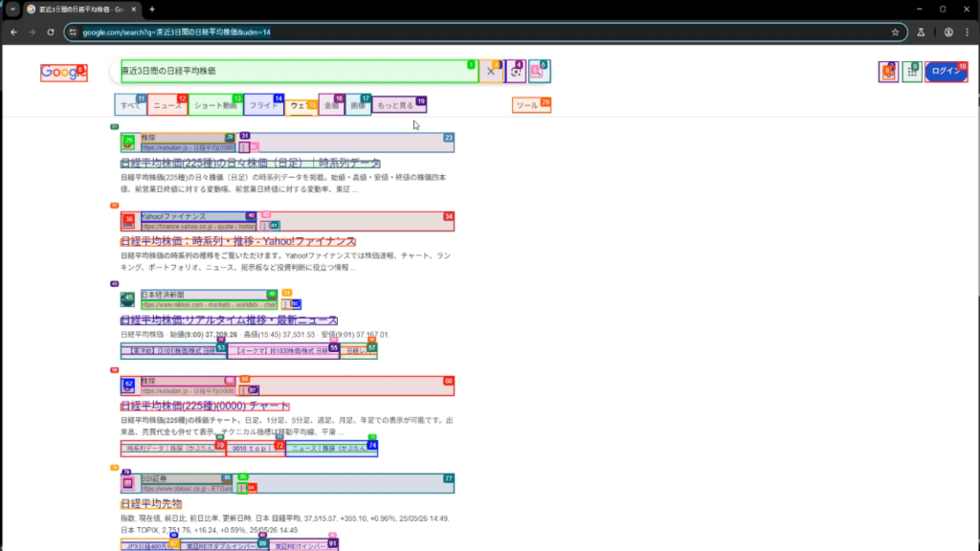Open the ニュース｜株探 sitelink
Image resolution: width=980 pixels, height=551 pixels.
click(x=332, y=449)
